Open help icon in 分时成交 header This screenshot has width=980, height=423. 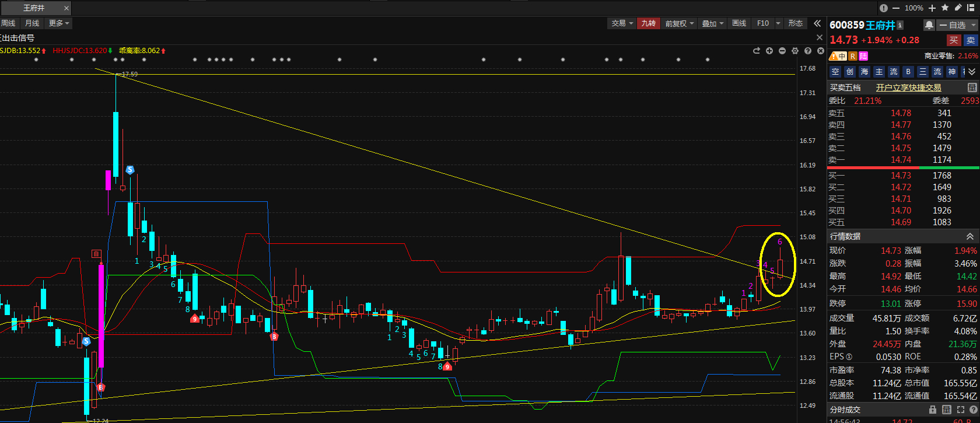973,410
